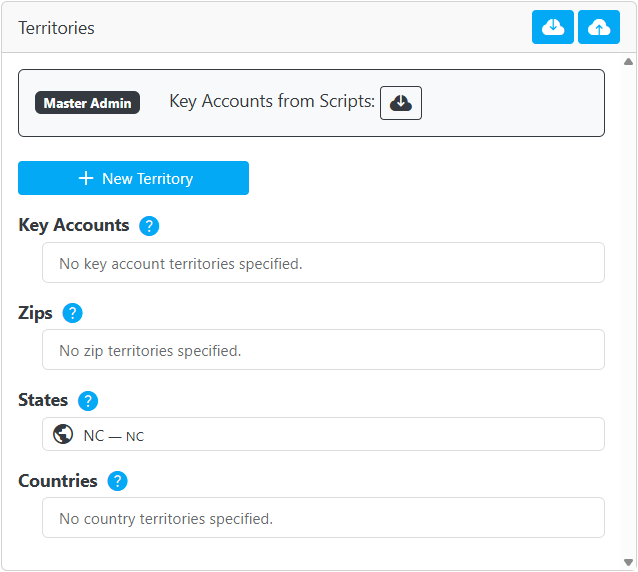Click the New Territory button

(x=133, y=178)
